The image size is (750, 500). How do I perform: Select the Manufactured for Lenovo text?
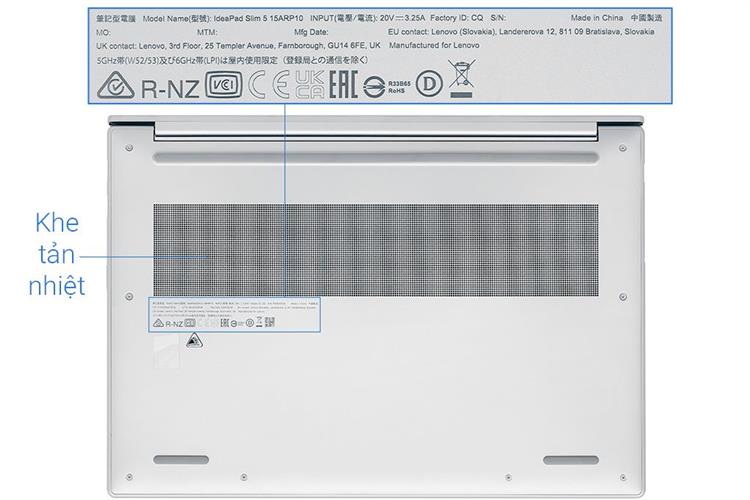(434, 45)
